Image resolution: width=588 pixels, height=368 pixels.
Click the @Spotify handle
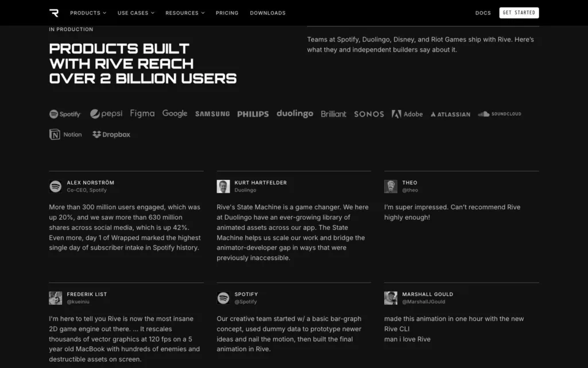[246, 301]
